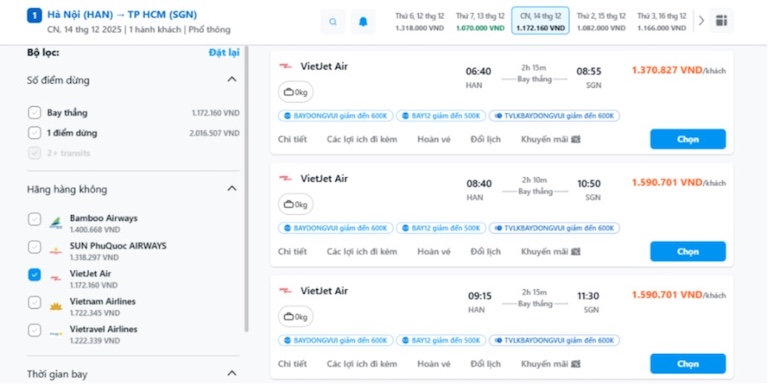Click BAY12 promo tag on 09:15 flight
Viewport: 768px width, 391px height.
pyautogui.click(x=441, y=341)
